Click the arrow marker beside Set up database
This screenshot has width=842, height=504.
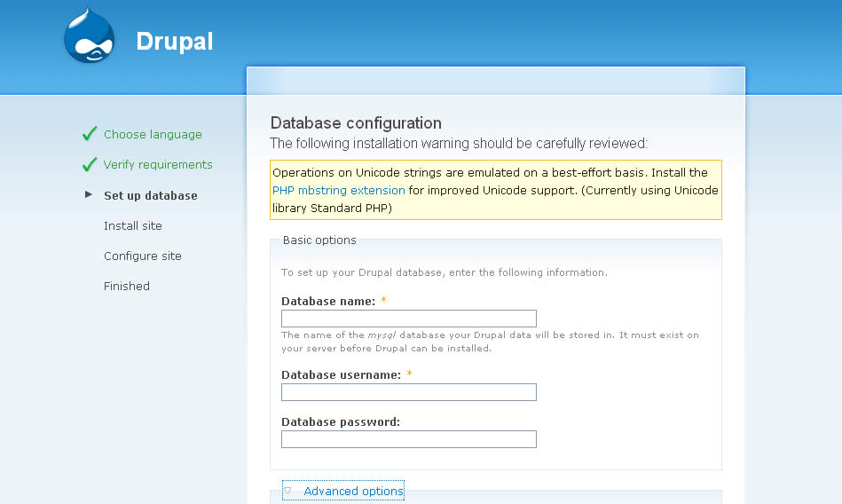tap(89, 194)
